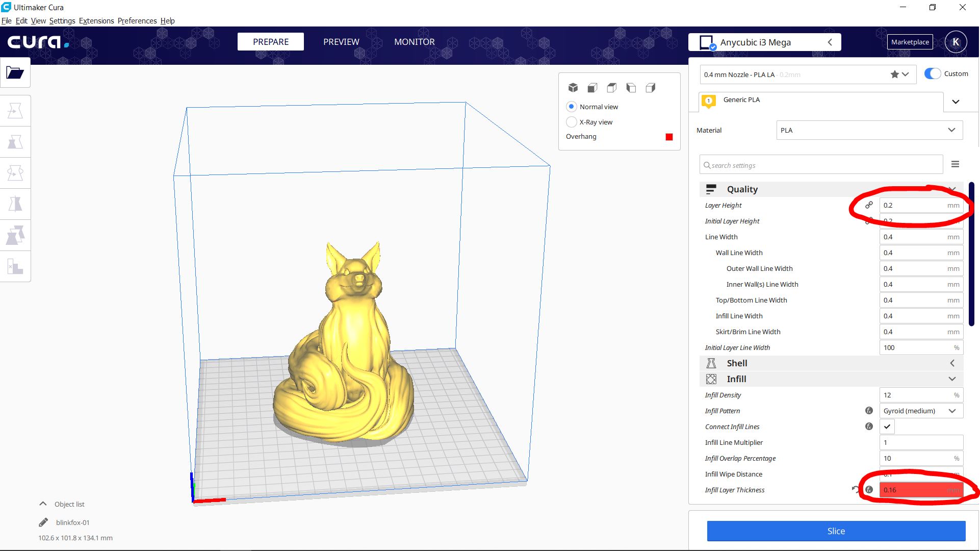
Task: Select the Move tool
Action: point(14,110)
